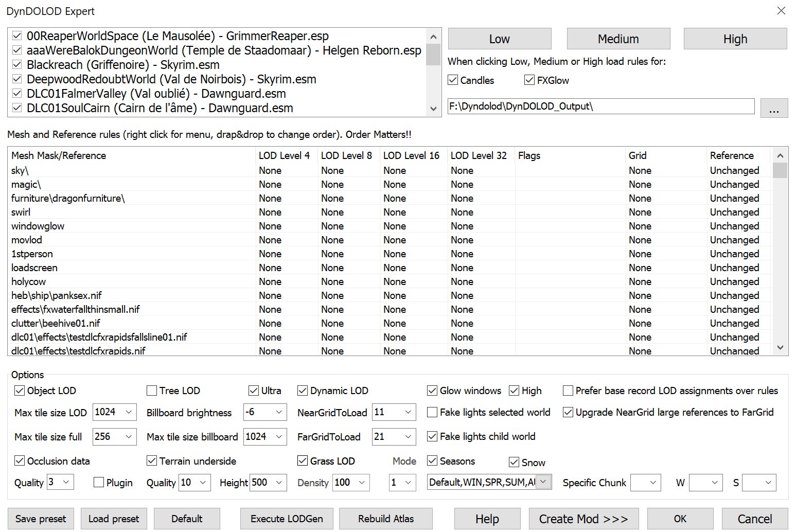Toggle Object LOD checkbox
Viewport: 796px width, 532px height.
tap(20, 391)
